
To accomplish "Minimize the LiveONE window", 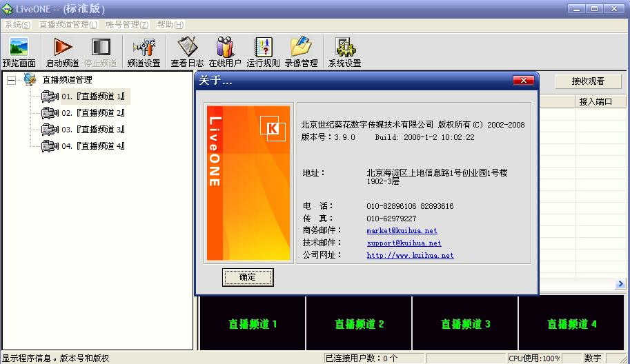I will [x=577, y=8].
